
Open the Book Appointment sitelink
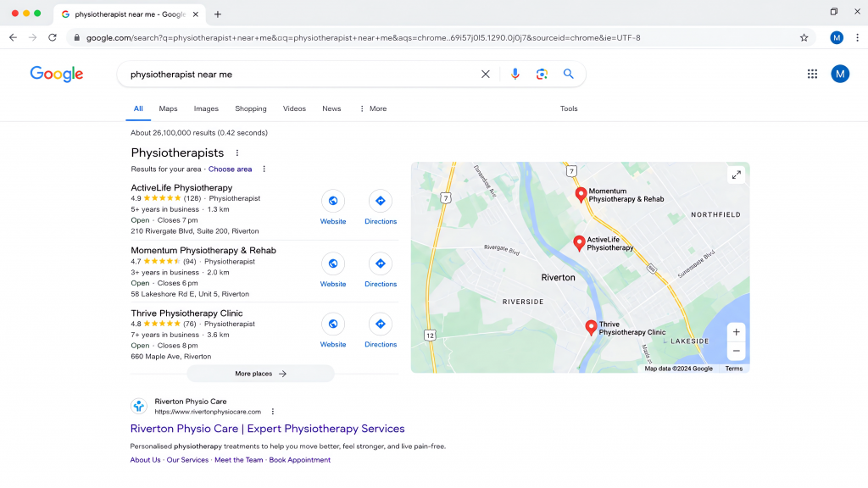click(x=299, y=460)
